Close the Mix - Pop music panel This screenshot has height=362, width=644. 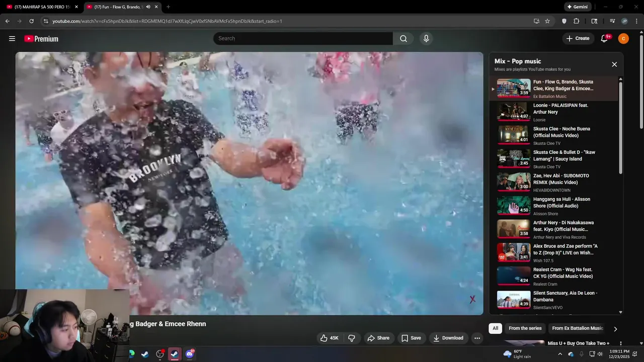point(614,64)
